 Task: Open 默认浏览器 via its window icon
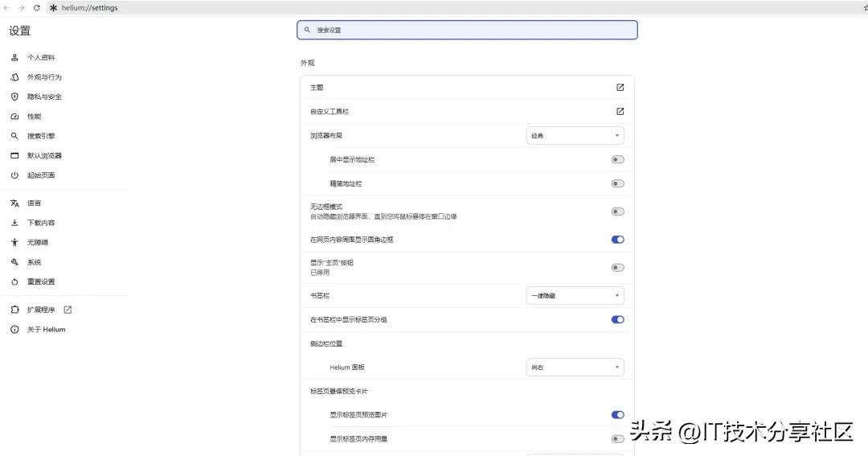(x=15, y=156)
